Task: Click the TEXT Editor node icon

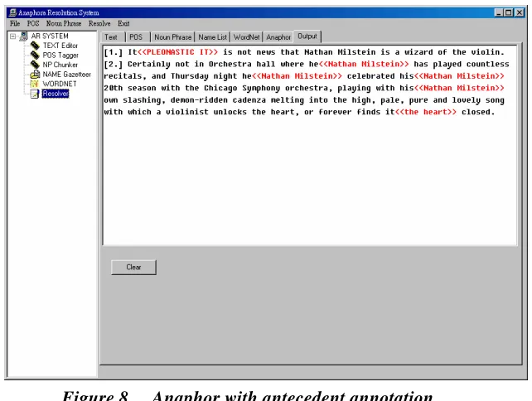Action: tap(35, 46)
